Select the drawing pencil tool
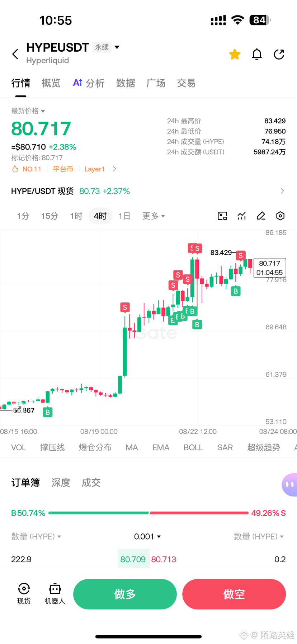 tap(261, 216)
